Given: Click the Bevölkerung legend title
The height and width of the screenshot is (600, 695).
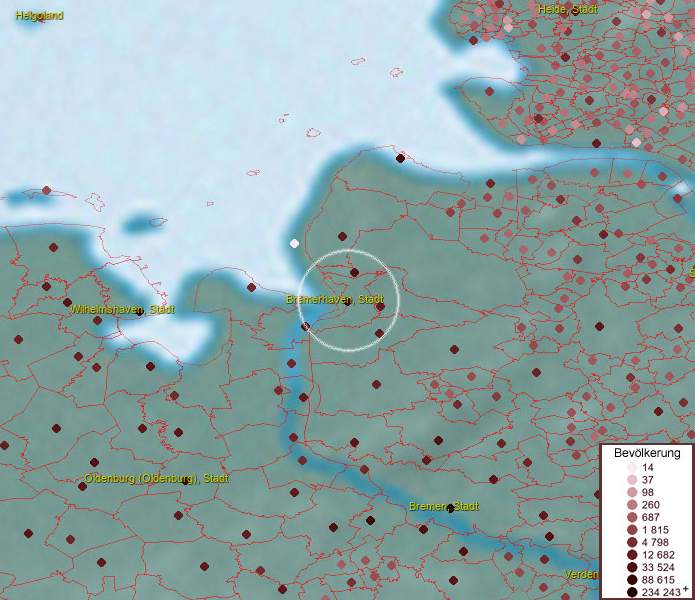Looking at the screenshot, I should (647, 453).
